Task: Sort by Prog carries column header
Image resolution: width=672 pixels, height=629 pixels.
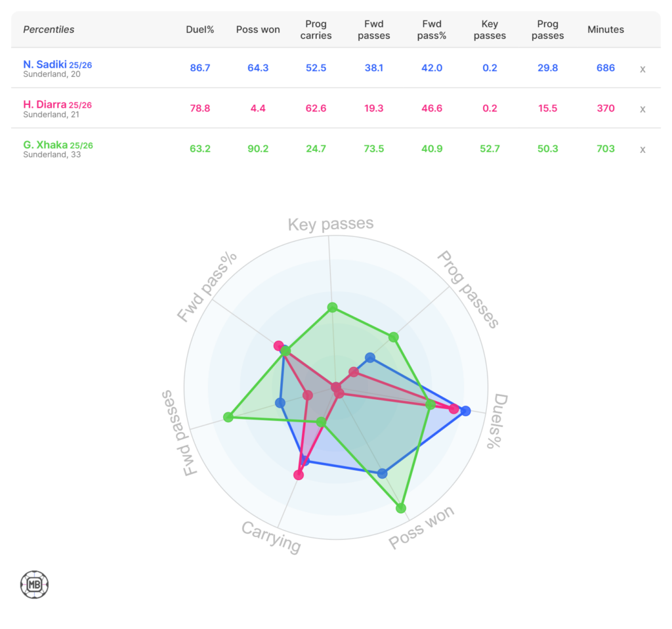Action: point(315,30)
